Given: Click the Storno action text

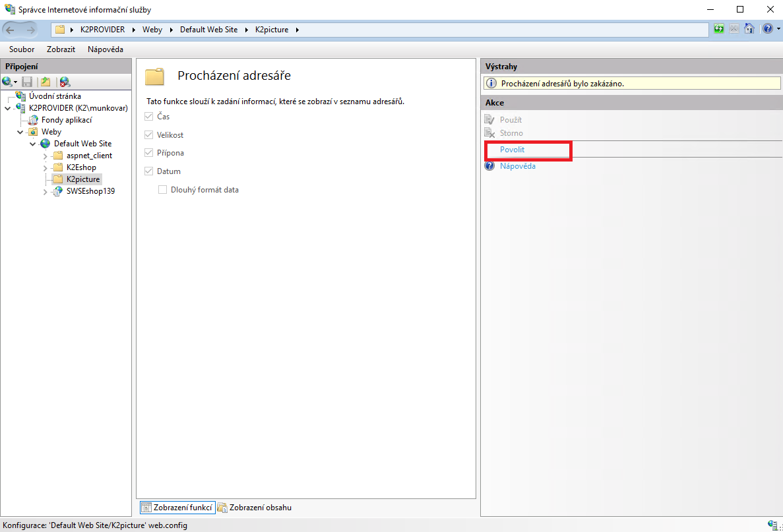Looking at the screenshot, I should (511, 133).
